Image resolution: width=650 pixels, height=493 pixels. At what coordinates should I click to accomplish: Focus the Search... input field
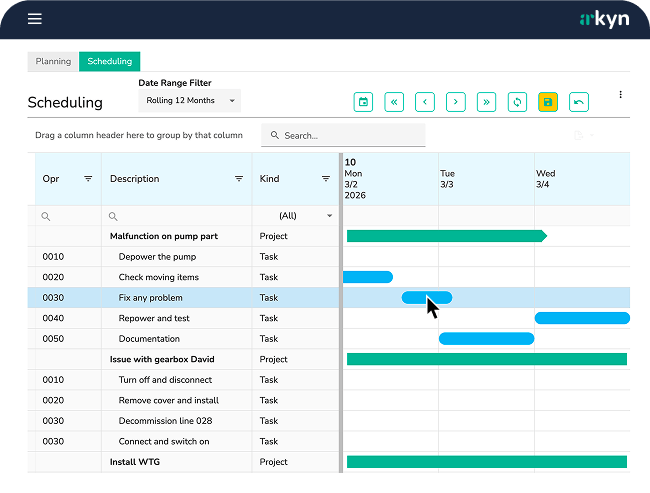343,135
